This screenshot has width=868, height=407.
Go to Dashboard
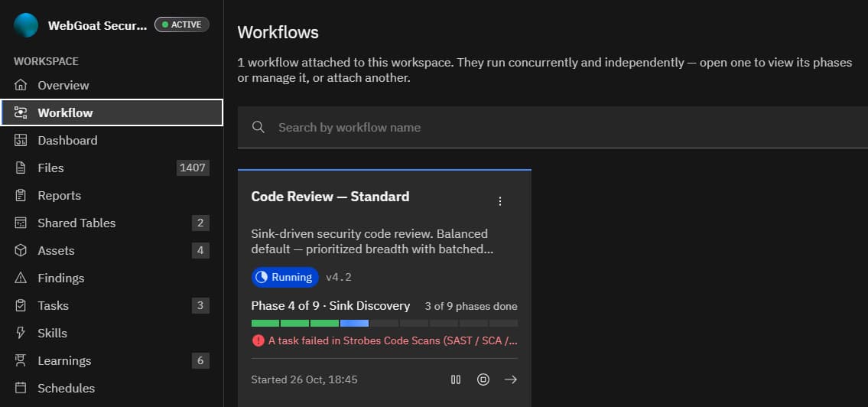[112, 141]
